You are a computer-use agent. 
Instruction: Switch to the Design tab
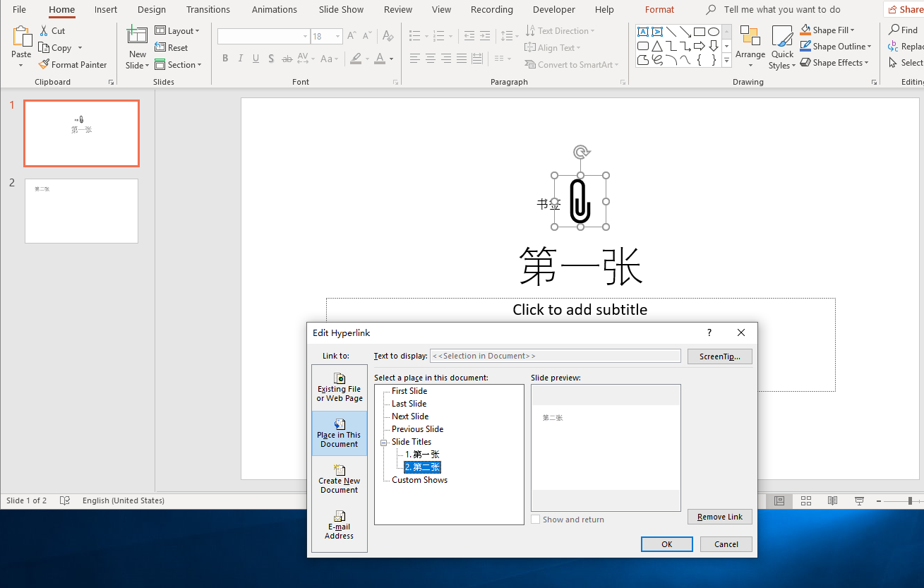152,9
